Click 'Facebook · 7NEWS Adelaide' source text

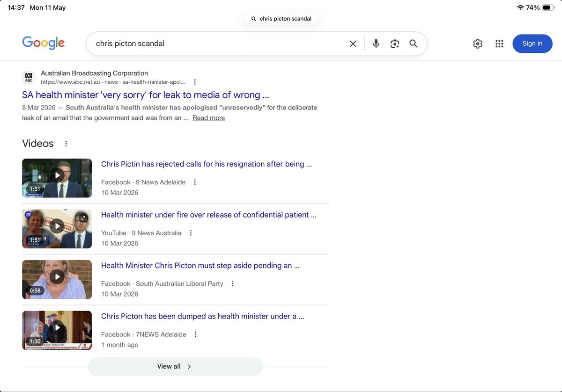click(x=144, y=334)
